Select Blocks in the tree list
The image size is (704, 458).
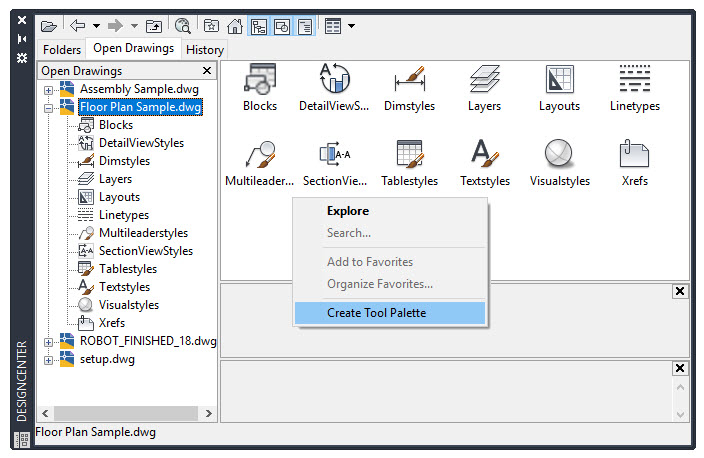116,125
